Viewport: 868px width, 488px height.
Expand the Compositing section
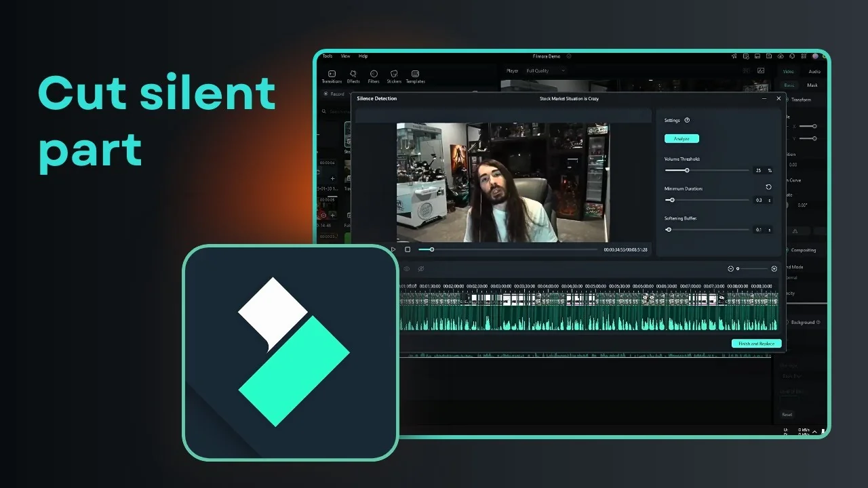[804, 249]
